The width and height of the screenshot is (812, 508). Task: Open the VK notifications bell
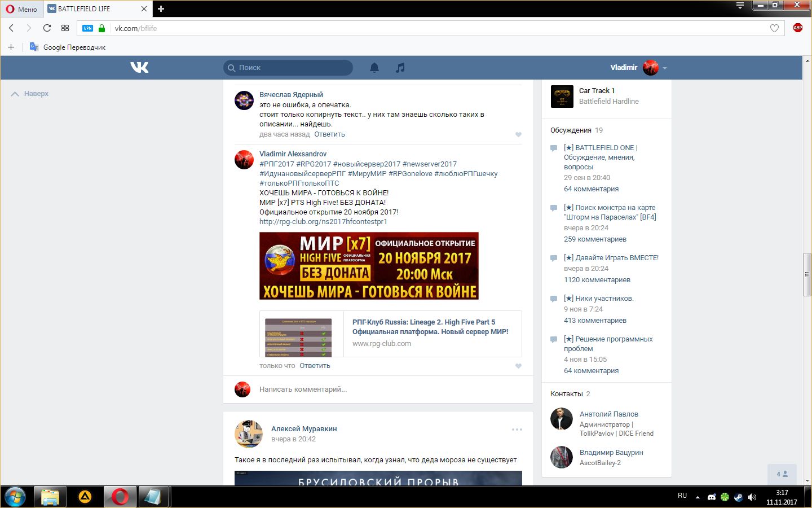(x=374, y=68)
